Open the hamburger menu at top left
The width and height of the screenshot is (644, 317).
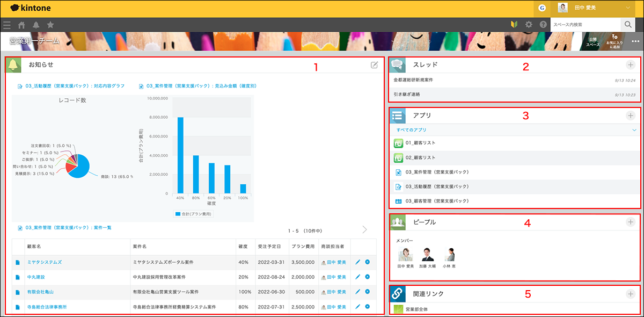(7, 25)
